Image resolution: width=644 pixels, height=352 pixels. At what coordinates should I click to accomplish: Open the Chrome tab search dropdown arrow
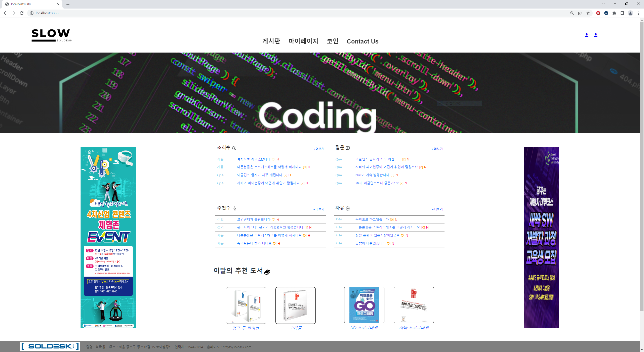pos(603,4)
